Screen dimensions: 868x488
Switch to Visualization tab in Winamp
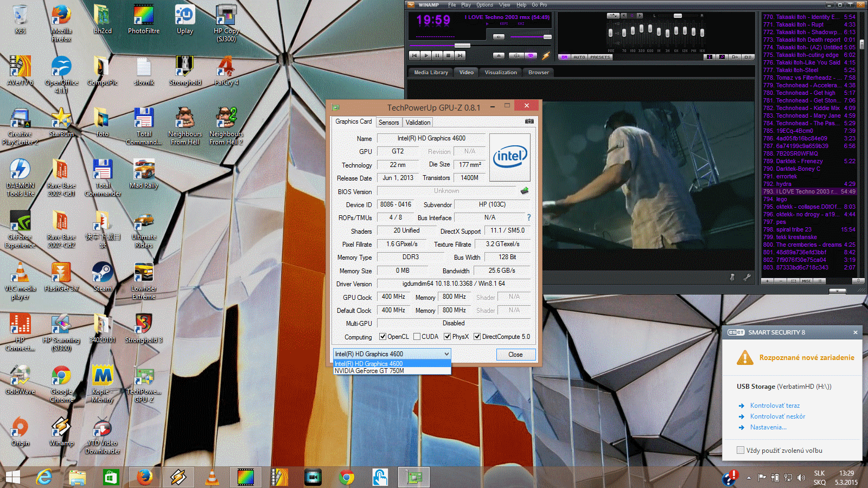501,72
